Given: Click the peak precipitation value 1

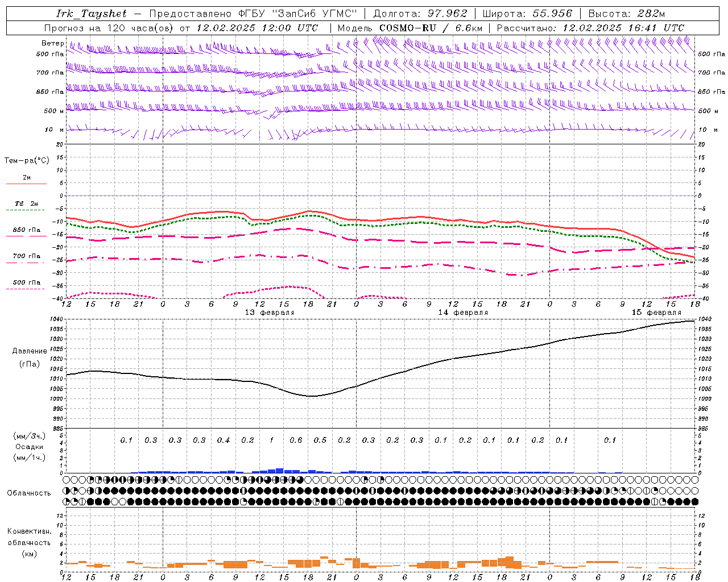Looking at the screenshot, I should coord(272,440).
